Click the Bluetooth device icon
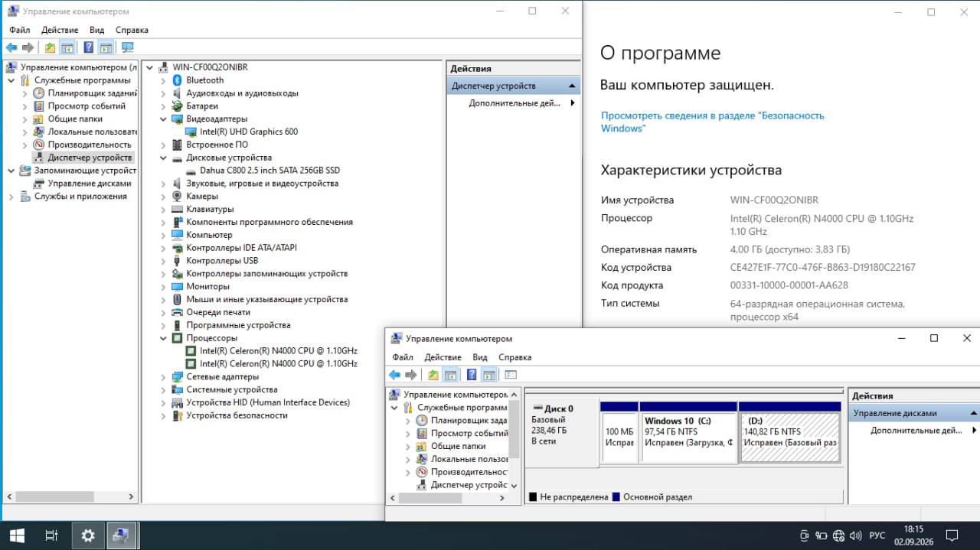The width and height of the screenshot is (980, 550). click(177, 80)
